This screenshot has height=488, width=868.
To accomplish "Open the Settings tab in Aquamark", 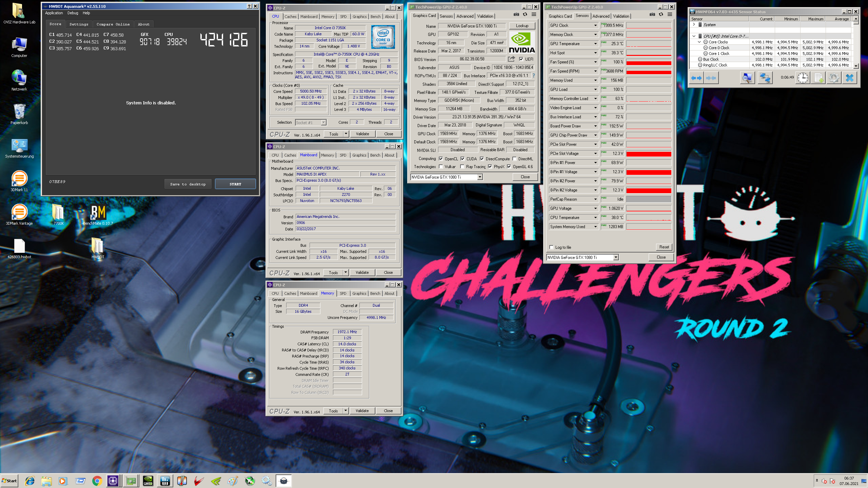I will pos(79,24).
